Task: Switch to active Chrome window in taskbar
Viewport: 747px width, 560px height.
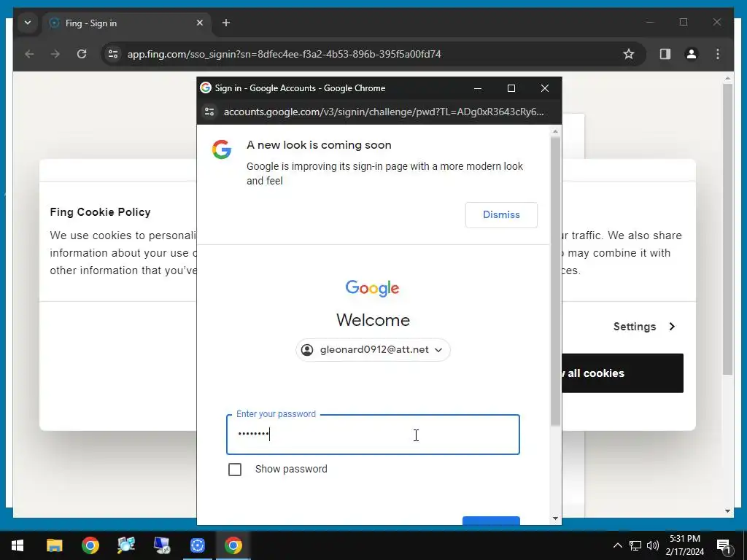Action: 233,545
